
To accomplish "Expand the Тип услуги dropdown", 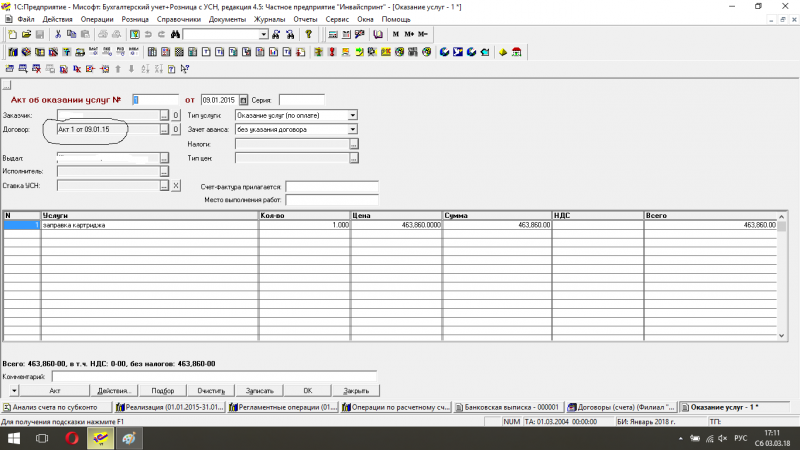I will pyautogui.click(x=352, y=115).
